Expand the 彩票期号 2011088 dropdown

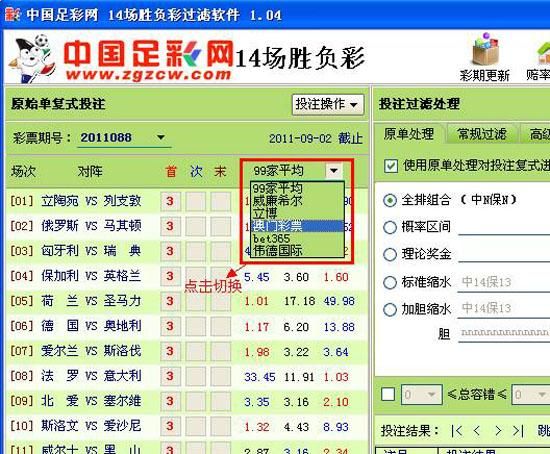coord(161,137)
